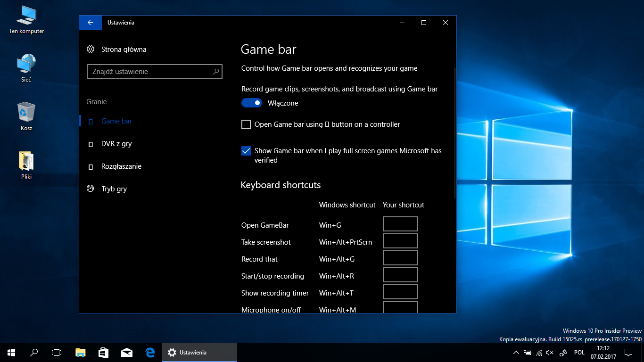Select the Kosz recycle bin icon
Image resolution: width=644 pixels, height=362 pixels.
(26, 117)
